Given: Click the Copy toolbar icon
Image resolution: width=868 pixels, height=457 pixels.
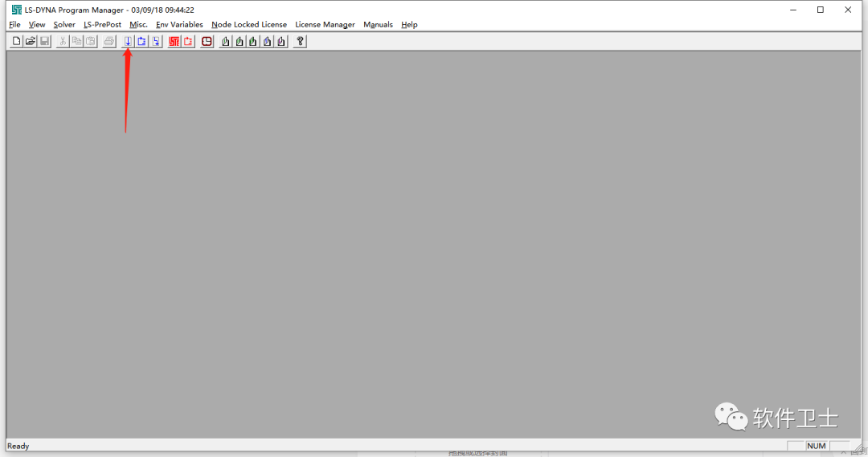Looking at the screenshot, I should [76, 41].
